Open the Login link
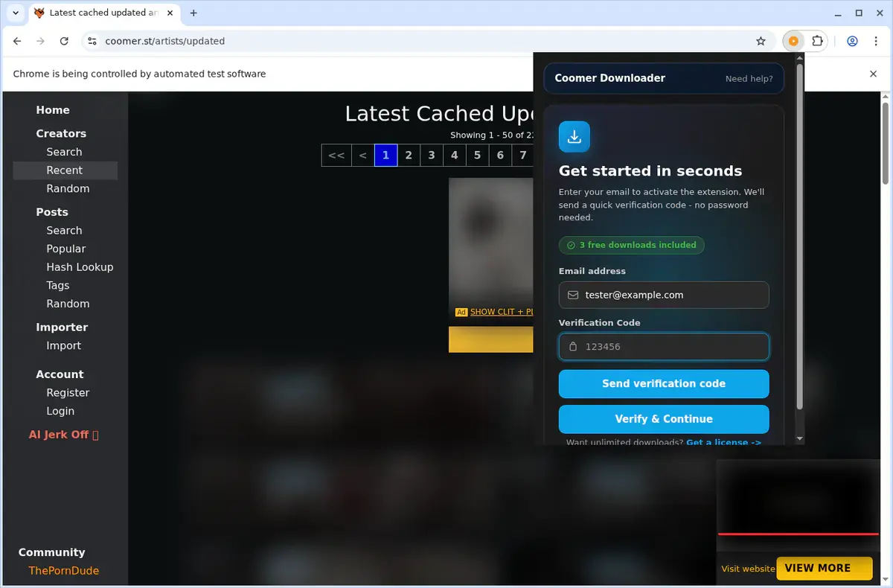The width and height of the screenshot is (893, 588). [x=60, y=412]
